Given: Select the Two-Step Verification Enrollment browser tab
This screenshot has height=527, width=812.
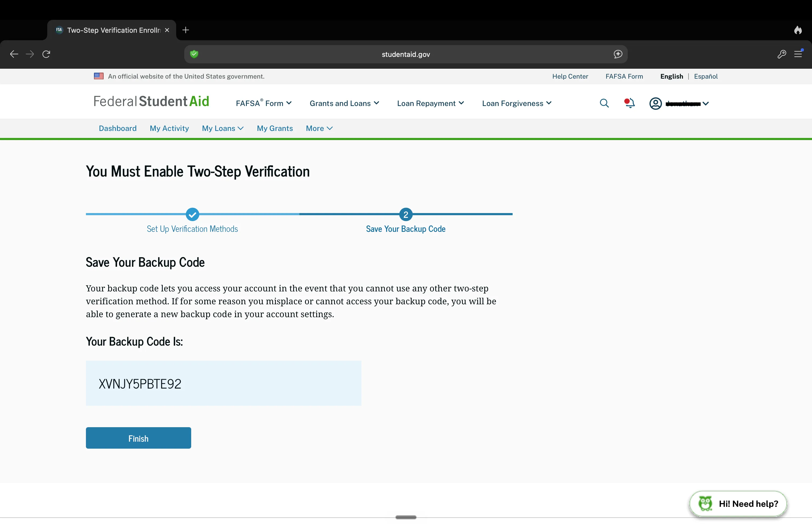Looking at the screenshot, I should click(111, 30).
